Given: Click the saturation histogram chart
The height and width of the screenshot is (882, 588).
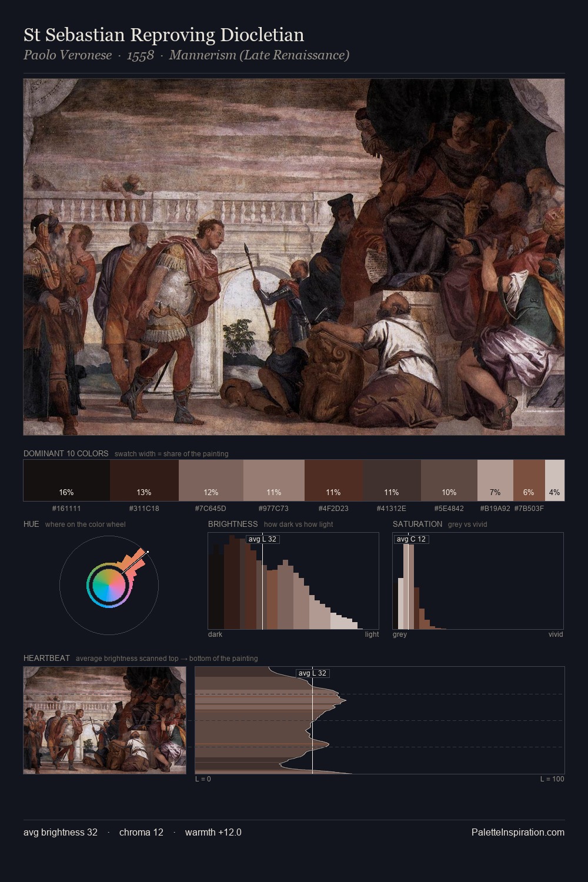Looking at the screenshot, I should coord(478,581).
